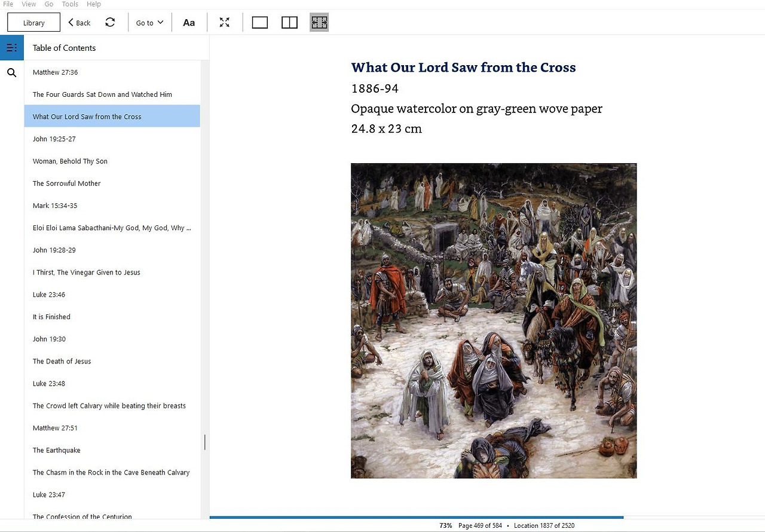This screenshot has width=765, height=532.
Task: Select 'What Our Lord Saw from the Cross' entry
Action: tap(112, 117)
